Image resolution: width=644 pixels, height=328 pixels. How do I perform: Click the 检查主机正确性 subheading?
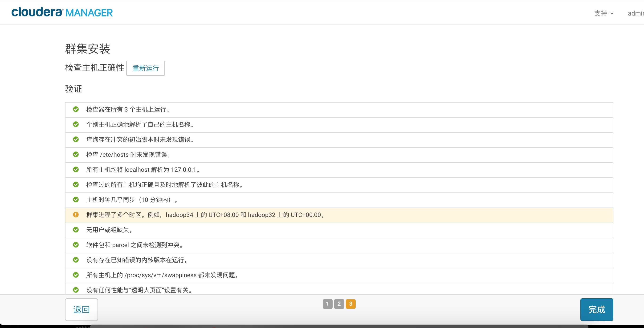[94, 68]
